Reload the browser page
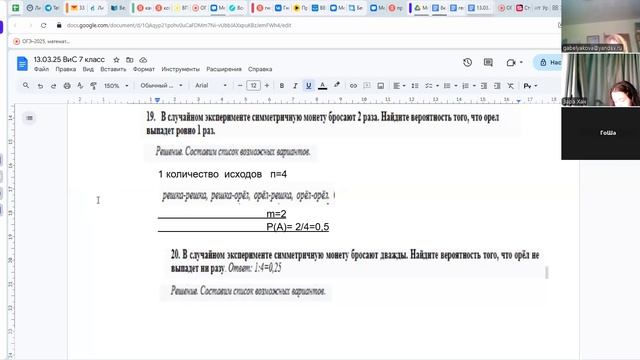The image size is (640, 360). [44, 25]
